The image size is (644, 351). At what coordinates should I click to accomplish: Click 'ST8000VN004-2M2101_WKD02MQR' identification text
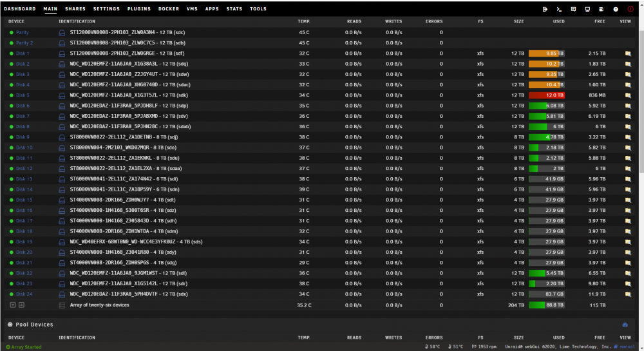coord(109,147)
